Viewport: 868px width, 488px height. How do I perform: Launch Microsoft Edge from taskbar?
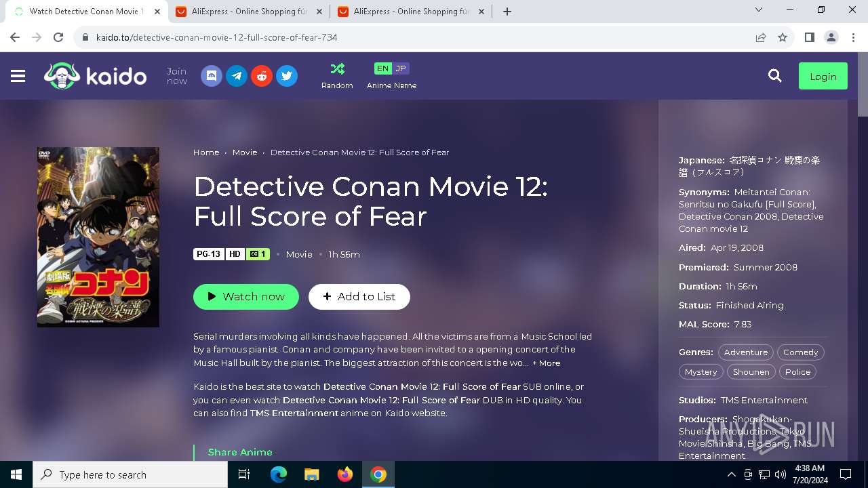tap(279, 474)
